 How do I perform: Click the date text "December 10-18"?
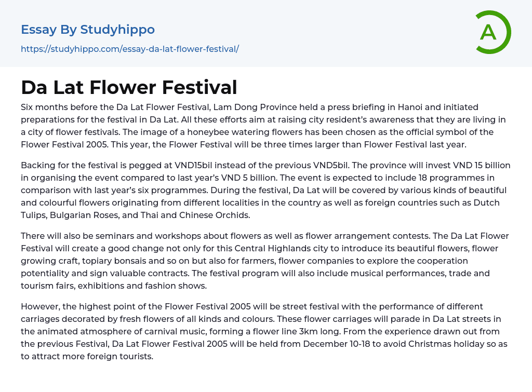click(340, 344)
